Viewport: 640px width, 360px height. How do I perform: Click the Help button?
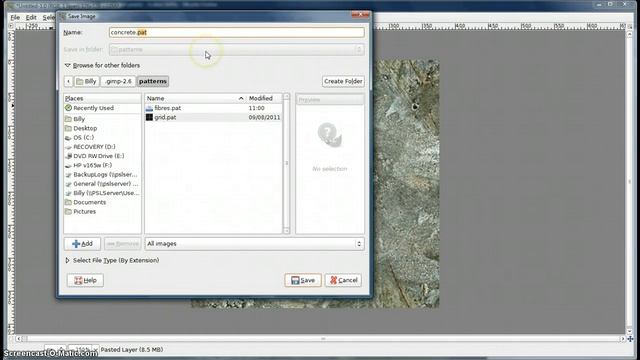(x=85, y=280)
